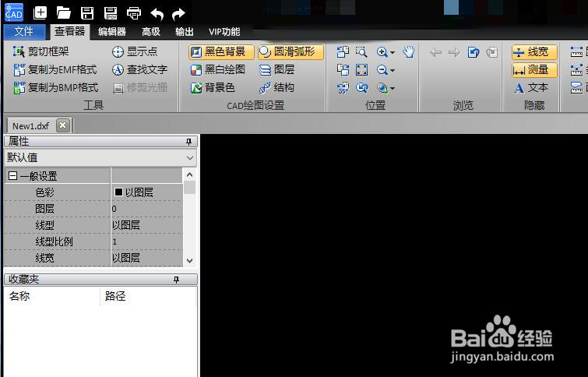The width and height of the screenshot is (588, 377).
Task: Choose a 背景色 background color
Action: tap(213, 87)
